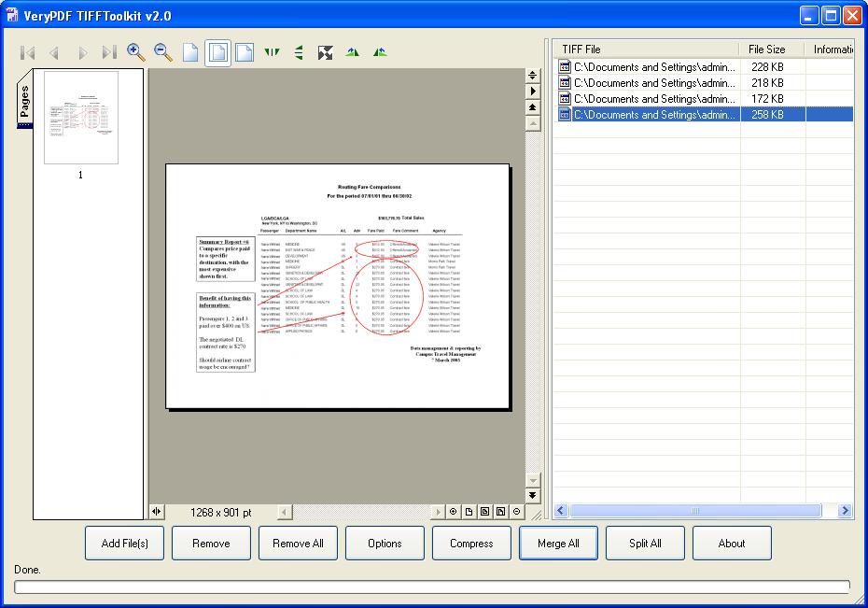Click the second-to-last rotate toolbar icon
The height and width of the screenshot is (608, 868).
[353, 52]
